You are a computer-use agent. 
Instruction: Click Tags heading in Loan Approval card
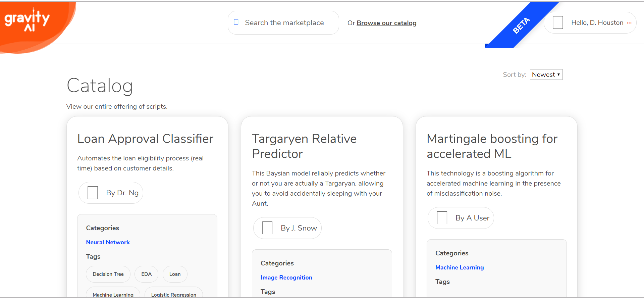[93, 256]
